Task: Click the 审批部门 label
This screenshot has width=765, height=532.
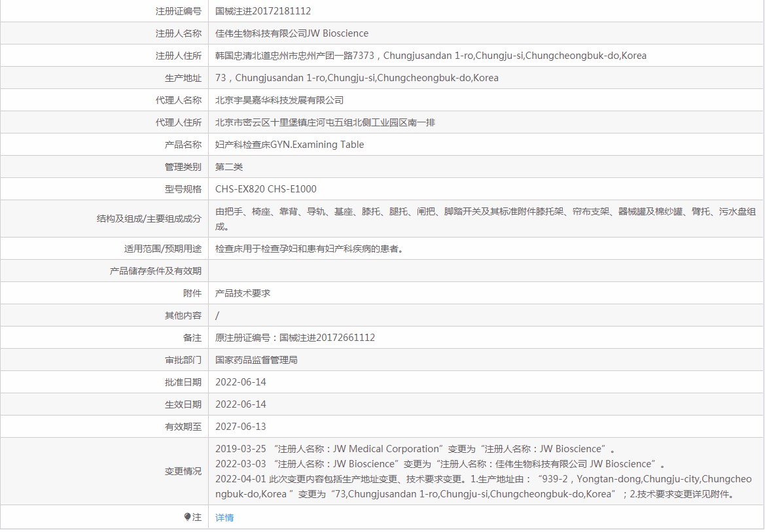Action: coord(183,360)
